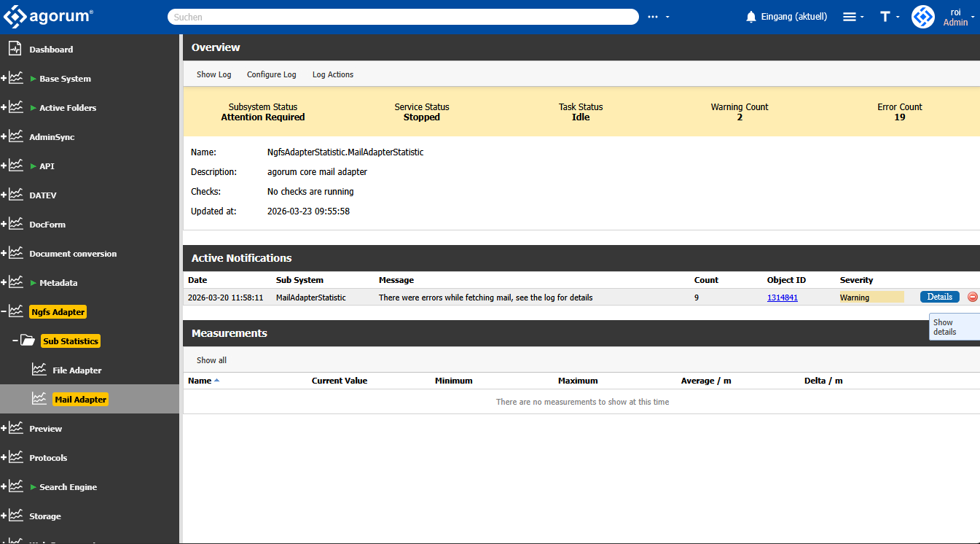
Task: Click the Suchen search field
Action: pos(403,17)
